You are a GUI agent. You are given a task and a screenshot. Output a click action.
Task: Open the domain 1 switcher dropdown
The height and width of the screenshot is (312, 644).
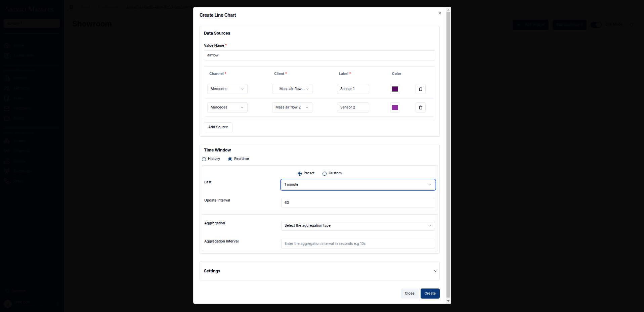[32, 23]
